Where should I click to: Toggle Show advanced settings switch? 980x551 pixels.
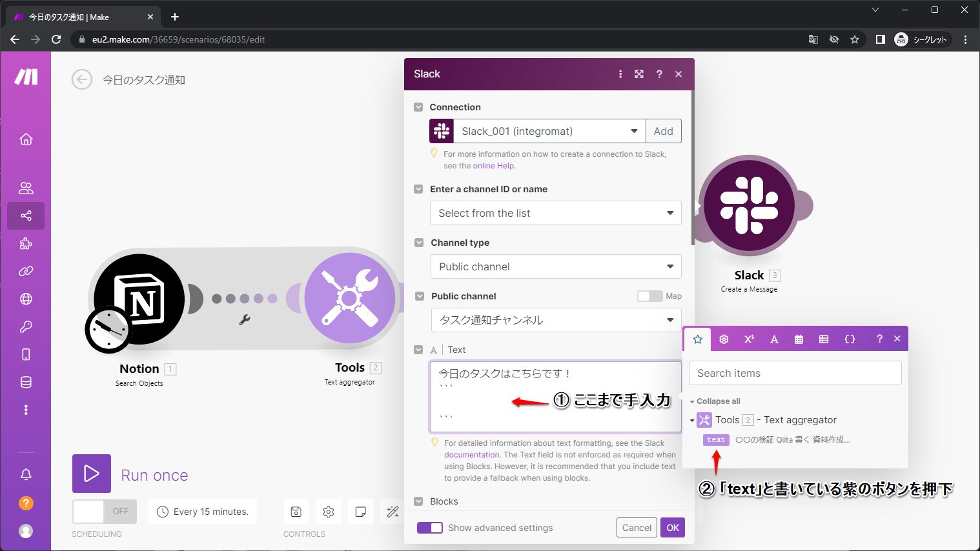pyautogui.click(x=430, y=528)
